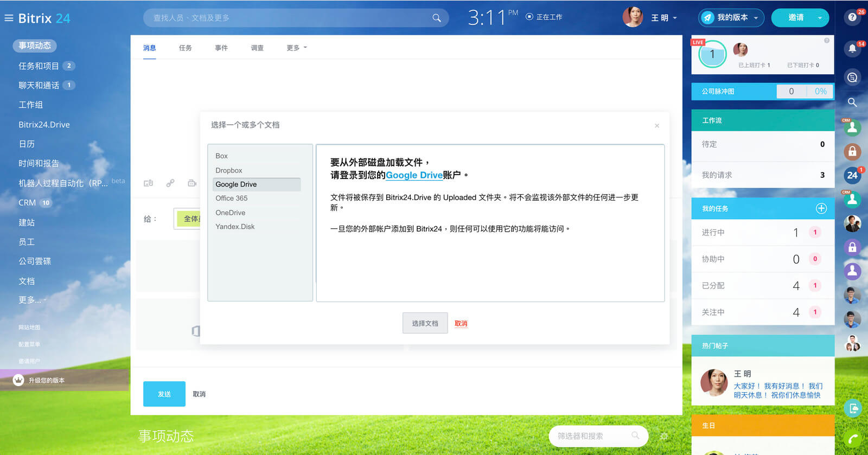
Task: Click the first green CRM contact icon
Action: (852, 127)
